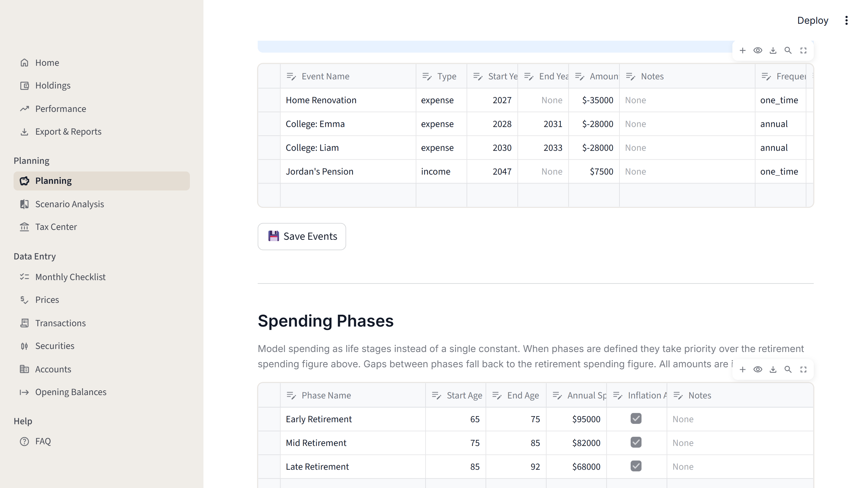This screenshot has height=488, width=868.
Task: Download the Spending Phases table data
Action: point(773,369)
